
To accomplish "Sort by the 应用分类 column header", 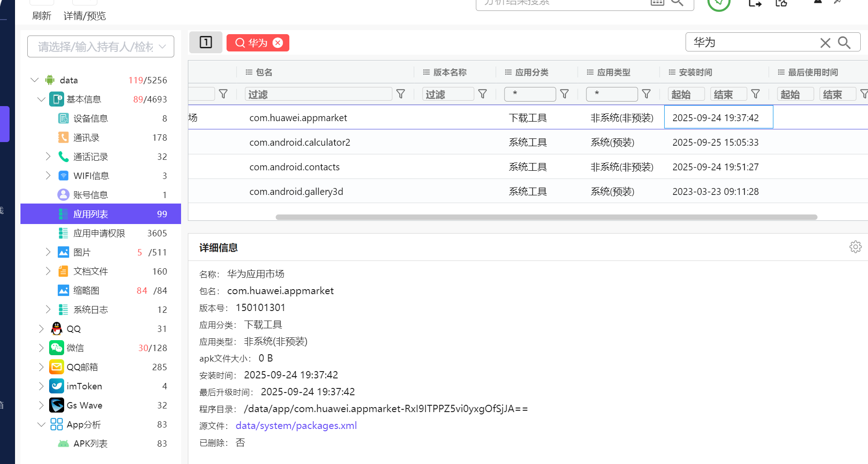I will click(532, 72).
